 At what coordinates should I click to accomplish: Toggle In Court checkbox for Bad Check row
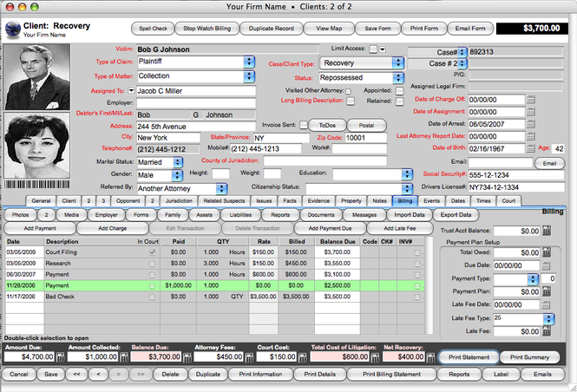click(x=152, y=297)
